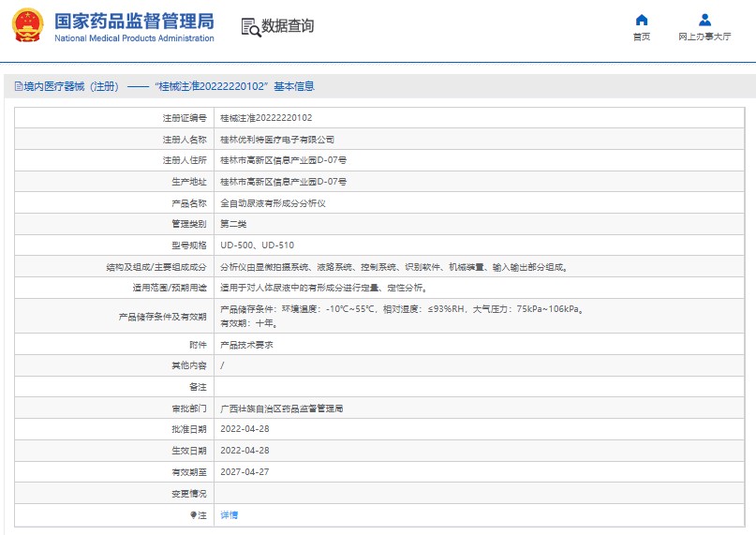Select the 批准日期 value 2022-04-28

[x=245, y=429]
